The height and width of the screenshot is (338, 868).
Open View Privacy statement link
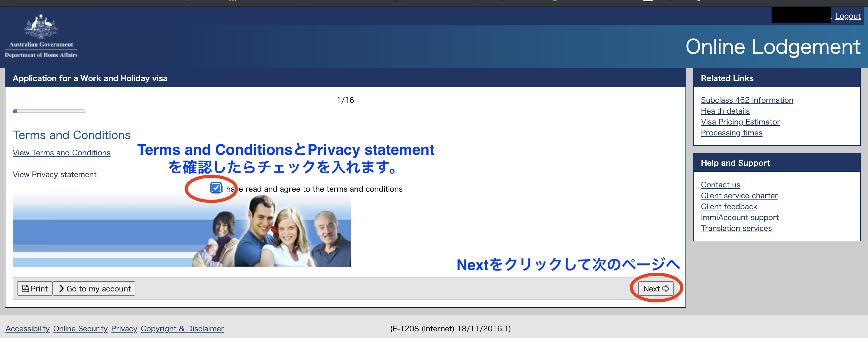(55, 174)
